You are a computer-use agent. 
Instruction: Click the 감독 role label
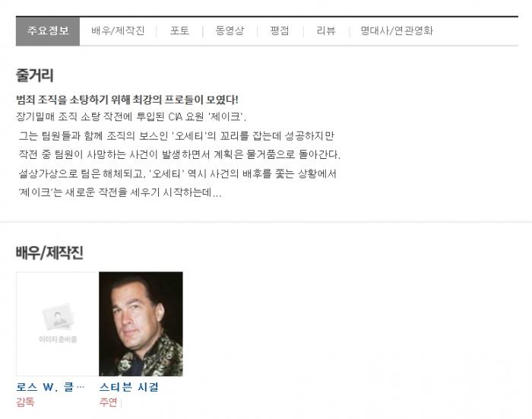click(25, 402)
